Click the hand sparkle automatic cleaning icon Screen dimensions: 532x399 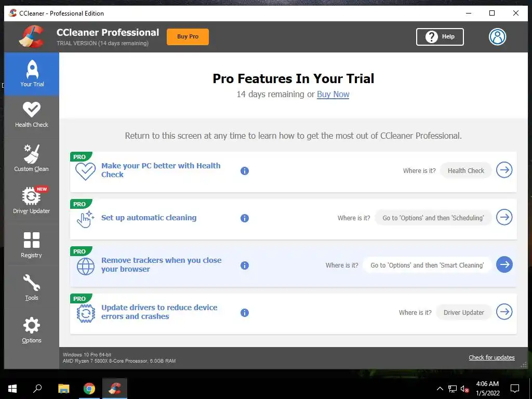pos(85,219)
